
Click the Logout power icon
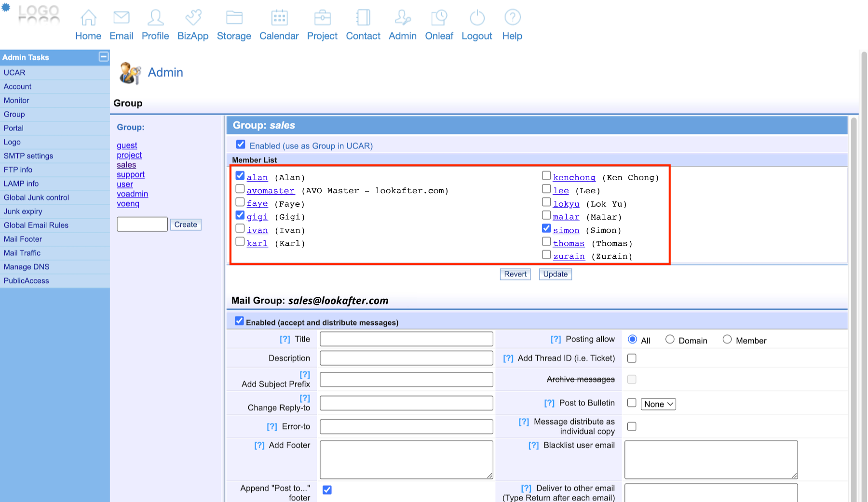(x=477, y=18)
